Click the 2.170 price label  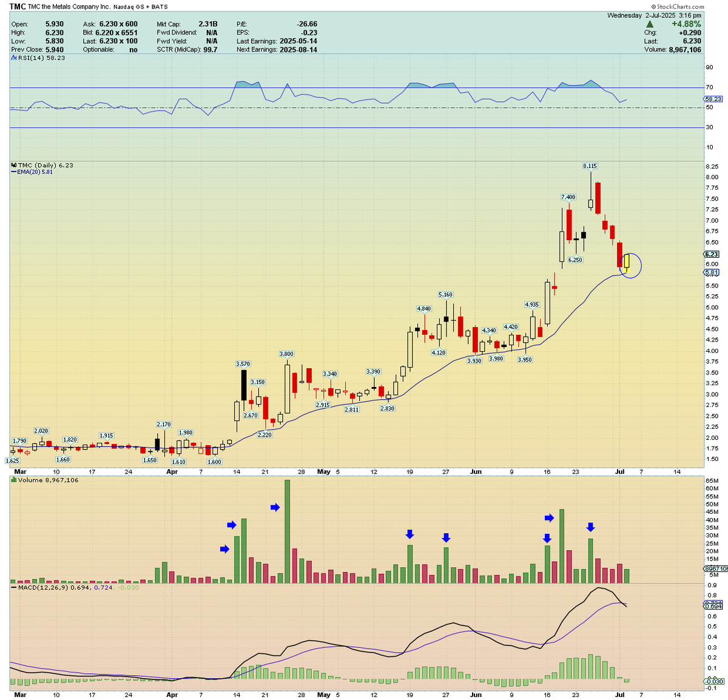click(164, 425)
